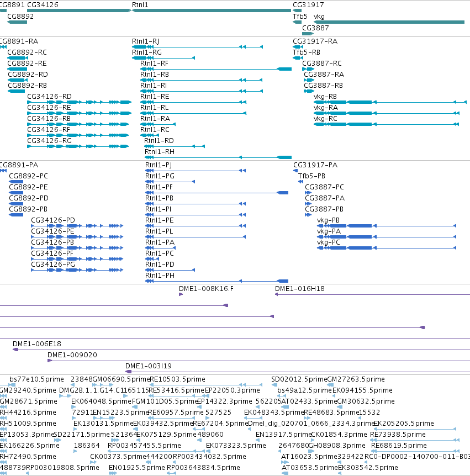Select transcript CG8892-RD
Image resolution: width=470 pixels, height=476 pixels.
coord(28,75)
